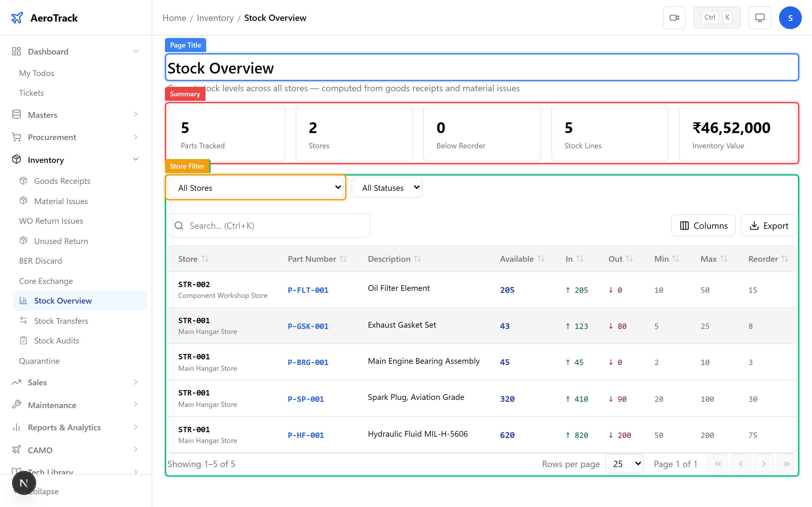Click the AeroTrack airplane logo
The width and height of the screenshot is (812, 507).
click(x=17, y=18)
